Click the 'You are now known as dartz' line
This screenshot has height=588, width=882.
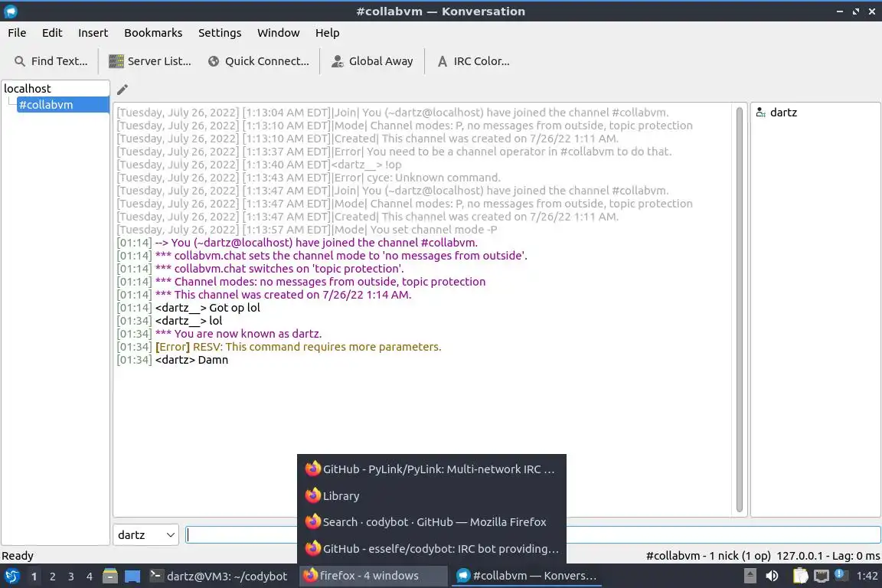click(x=220, y=335)
